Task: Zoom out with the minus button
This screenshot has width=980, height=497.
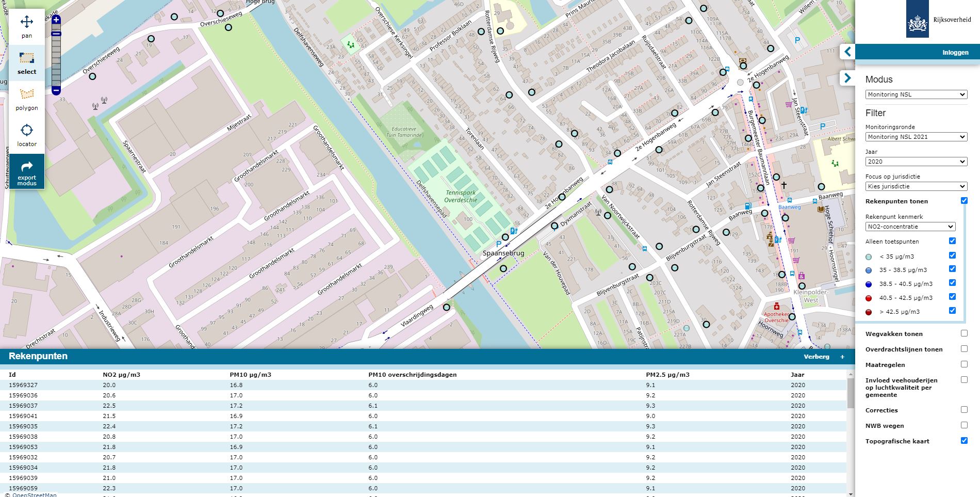Action: click(56, 91)
